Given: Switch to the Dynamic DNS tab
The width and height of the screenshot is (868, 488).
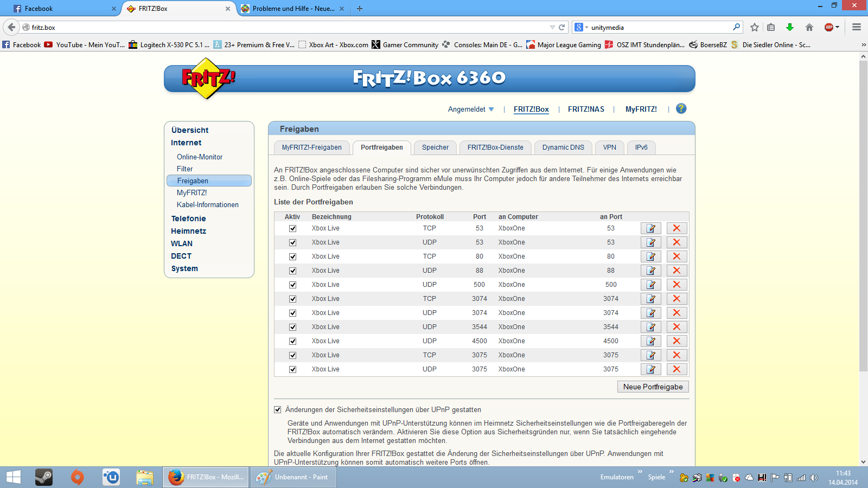Looking at the screenshot, I should (563, 147).
